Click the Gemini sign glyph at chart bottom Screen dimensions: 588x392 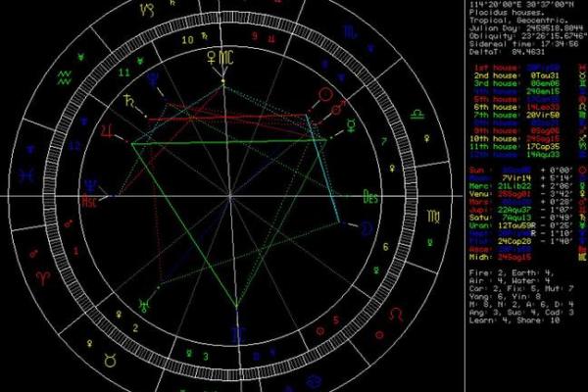tap(239, 335)
